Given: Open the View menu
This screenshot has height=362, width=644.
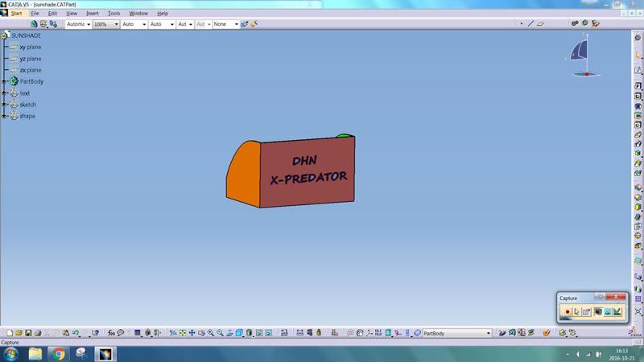Looking at the screenshot, I should tap(72, 13).
